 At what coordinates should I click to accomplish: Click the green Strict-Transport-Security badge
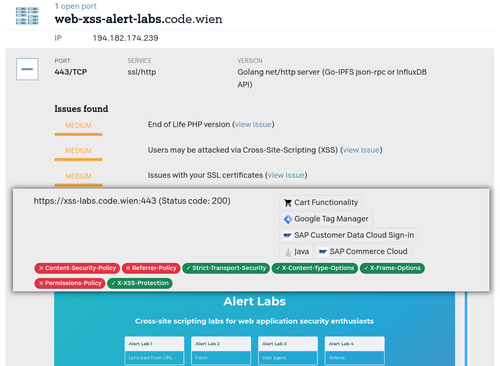226,268
